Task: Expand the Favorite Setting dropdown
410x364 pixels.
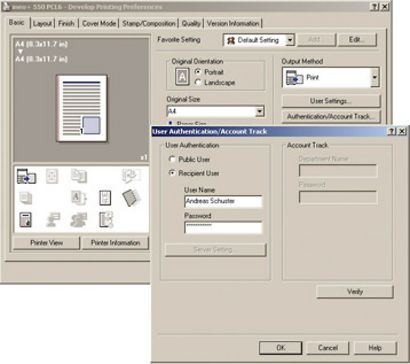Action: [x=290, y=40]
